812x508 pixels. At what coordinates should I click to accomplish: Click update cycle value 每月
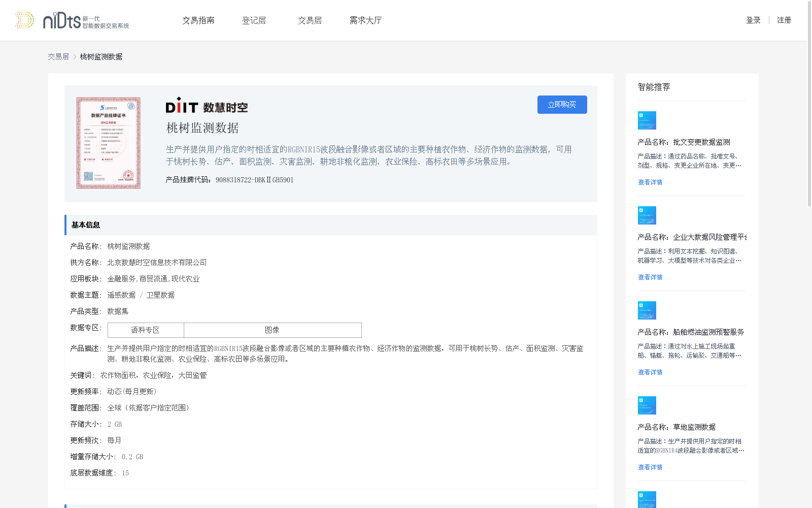(114, 440)
